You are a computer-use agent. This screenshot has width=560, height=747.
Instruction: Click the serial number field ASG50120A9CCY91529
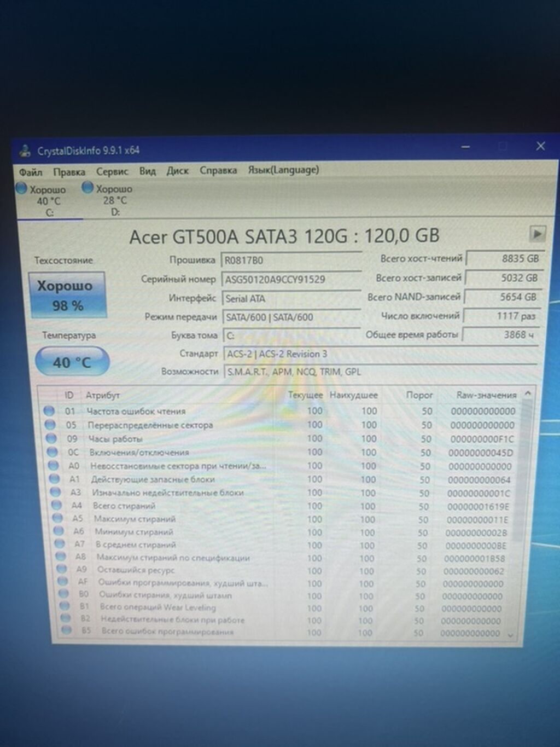(291, 280)
